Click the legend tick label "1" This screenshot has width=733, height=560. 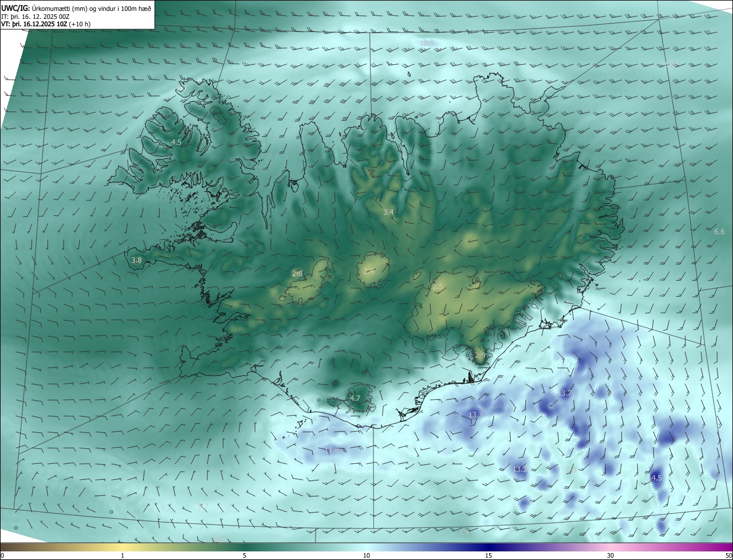tap(123, 555)
